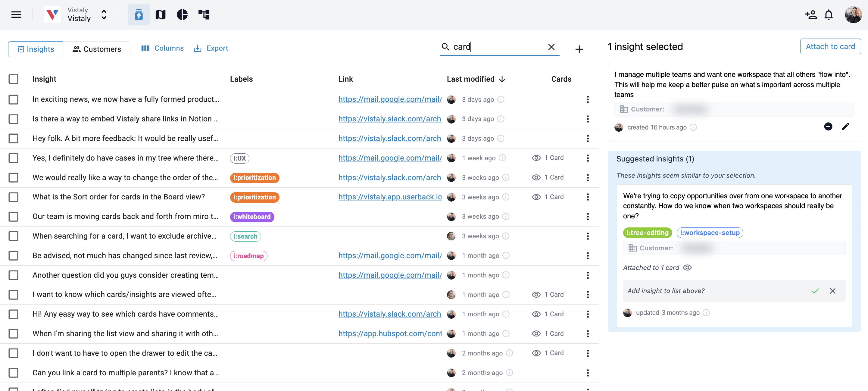Click the customer building icon in selected insight

pyautogui.click(x=624, y=109)
